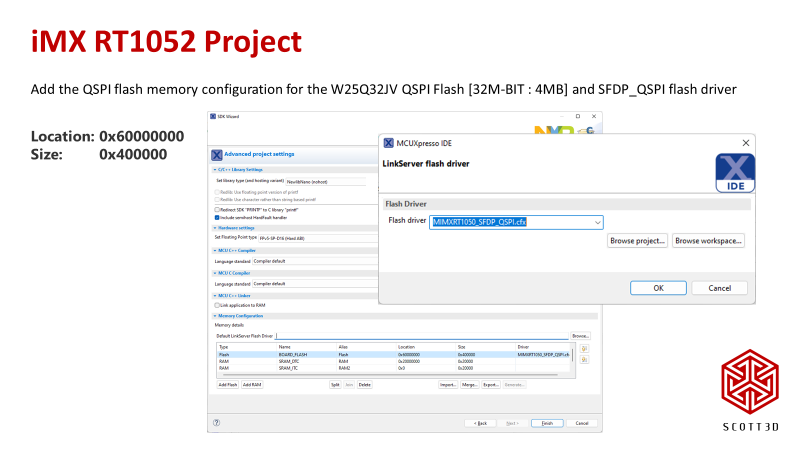This screenshot has width=800, height=450.
Task: Toggle Redlib floating point printf checkbox
Action: click(x=217, y=192)
